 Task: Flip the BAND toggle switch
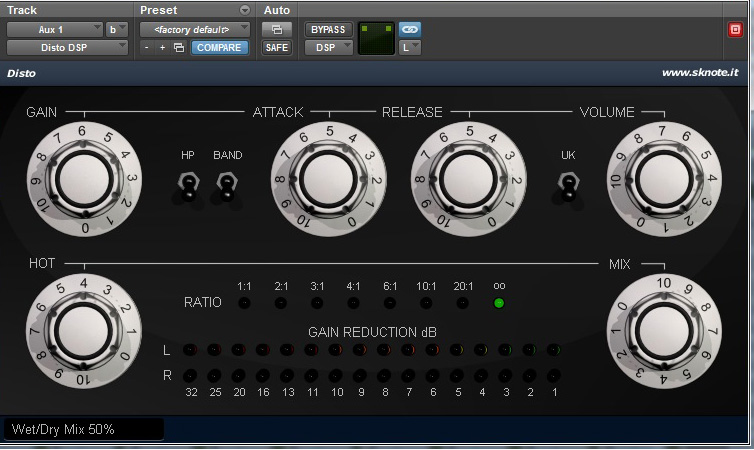click(227, 185)
